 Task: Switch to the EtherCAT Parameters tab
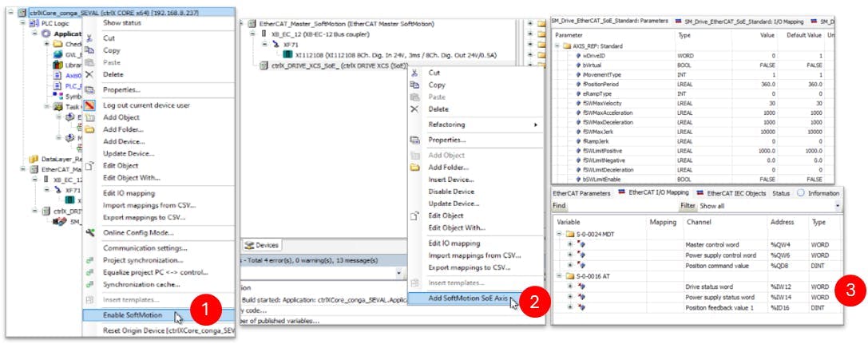point(581,193)
